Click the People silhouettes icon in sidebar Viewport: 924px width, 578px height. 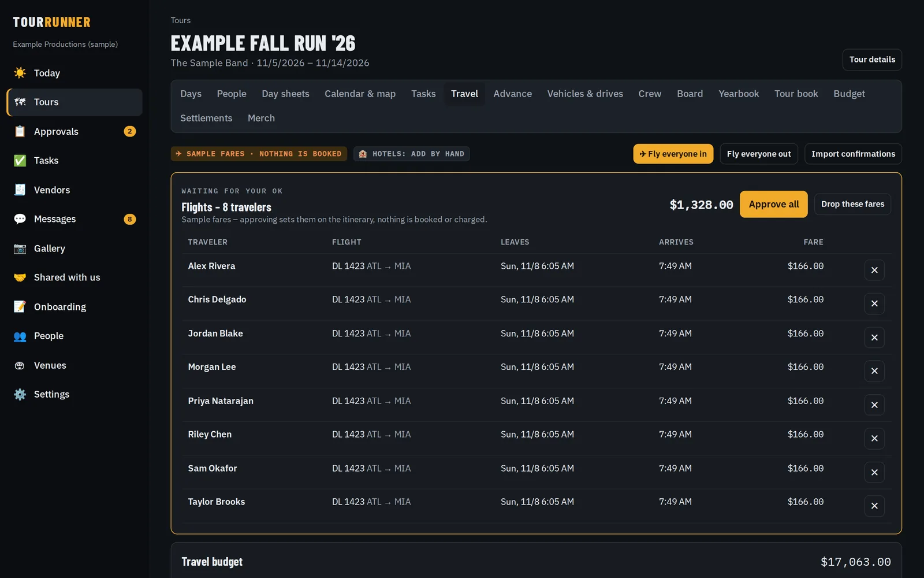tap(20, 336)
